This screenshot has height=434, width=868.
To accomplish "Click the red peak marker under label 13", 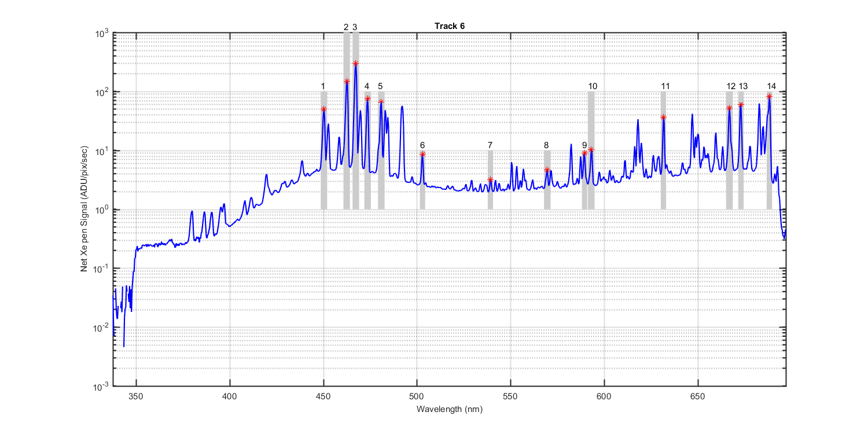I will (741, 105).
